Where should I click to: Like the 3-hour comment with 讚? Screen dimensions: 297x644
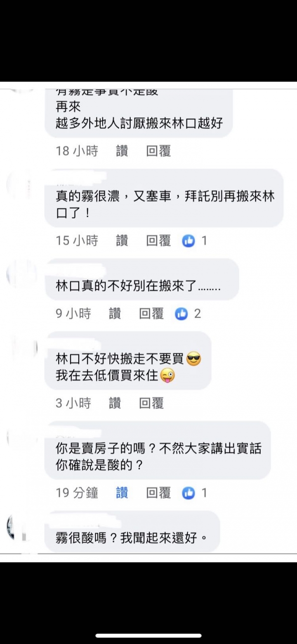[115, 403]
